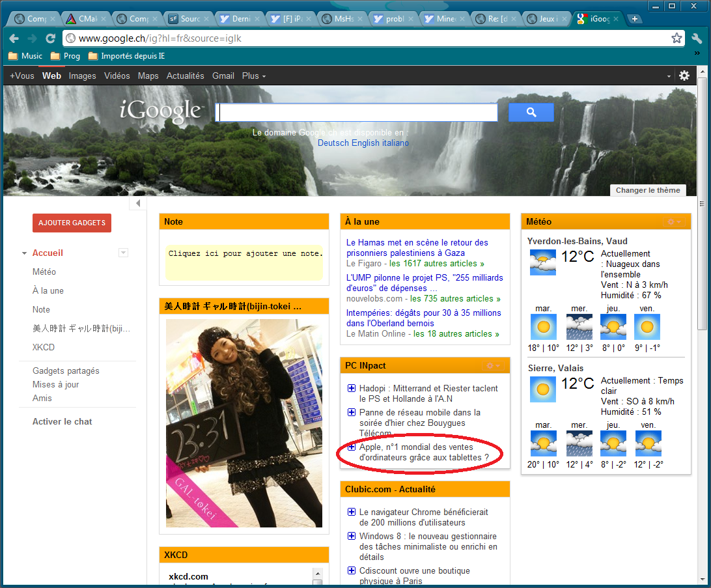
Task: Open the Hamas headline link
Action: [x=417, y=247]
